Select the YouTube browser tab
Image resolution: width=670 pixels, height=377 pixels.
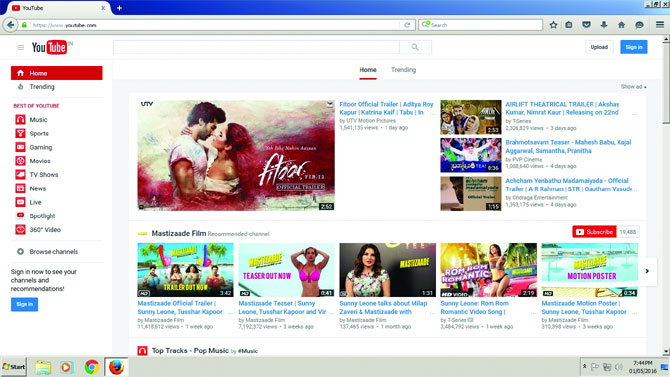pyautogui.click(x=58, y=8)
